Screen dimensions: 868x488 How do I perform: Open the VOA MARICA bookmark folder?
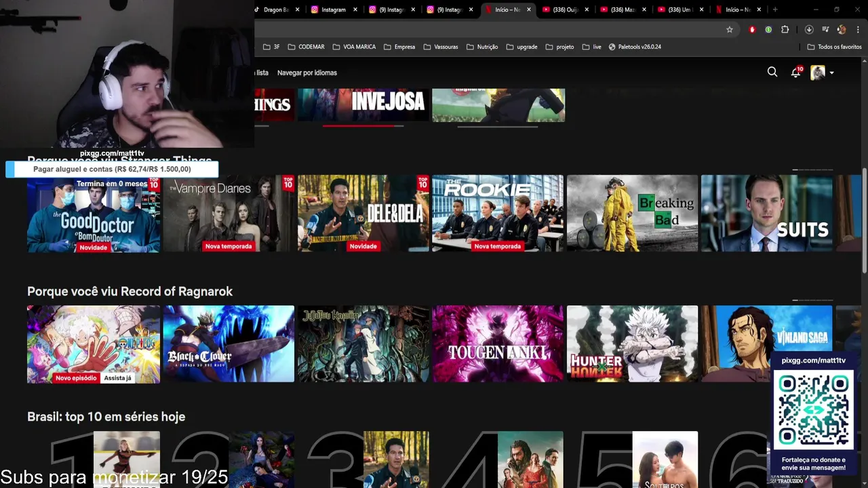[x=354, y=47]
